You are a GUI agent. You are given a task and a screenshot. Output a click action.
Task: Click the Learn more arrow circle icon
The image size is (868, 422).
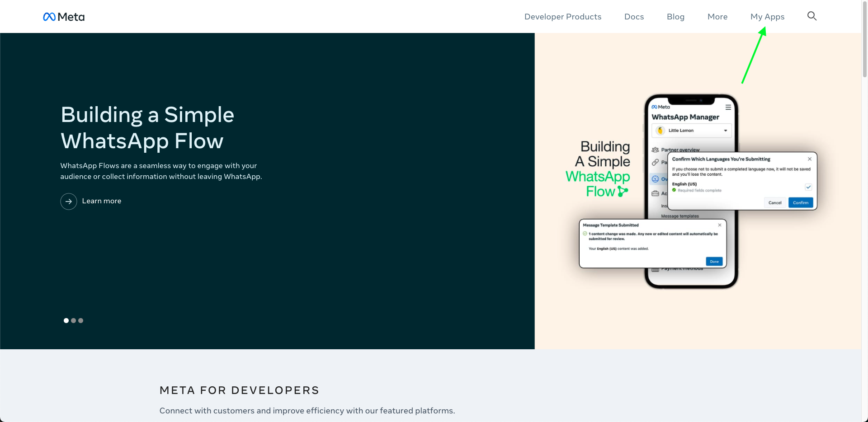pos(69,202)
